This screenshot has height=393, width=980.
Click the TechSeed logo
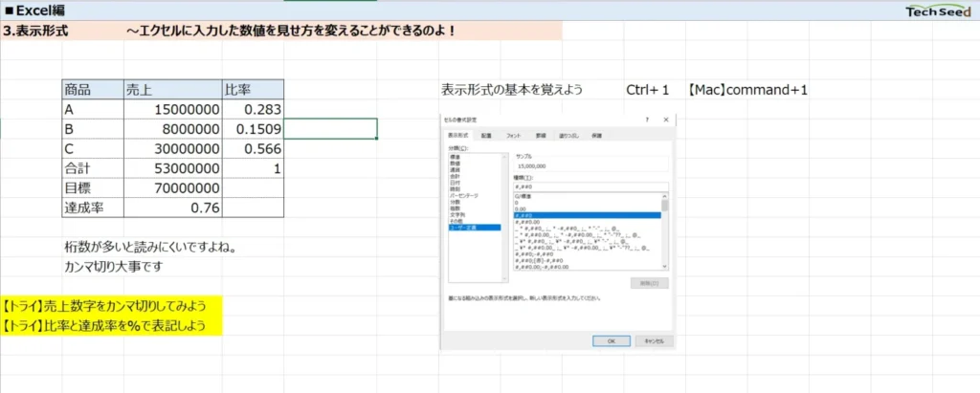tap(940, 11)
